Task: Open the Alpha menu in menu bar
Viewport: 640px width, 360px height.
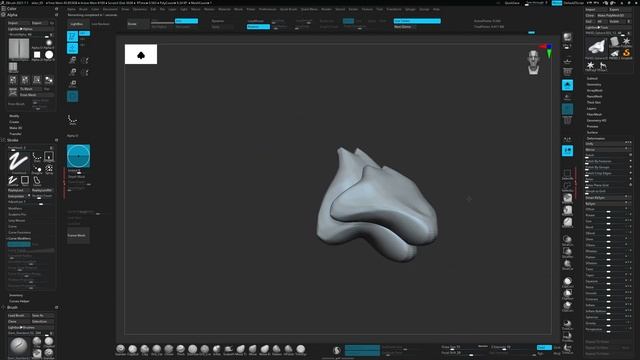Action: (x=71, y=9)
